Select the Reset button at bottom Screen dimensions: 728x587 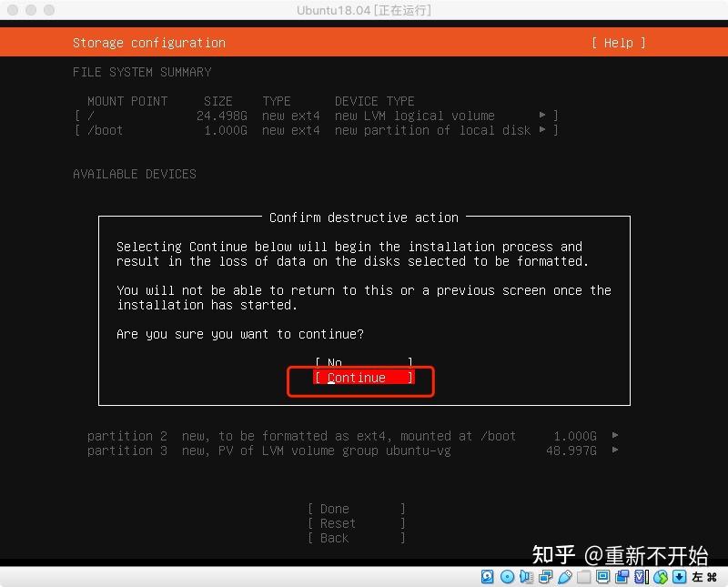[356, 523]
